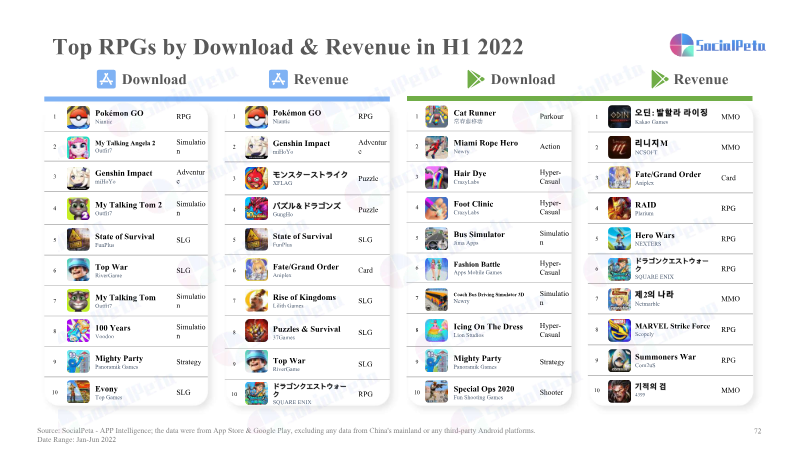The image size is (800, 450).
Task: Click the 100 Years game icon
Action: 78,331
